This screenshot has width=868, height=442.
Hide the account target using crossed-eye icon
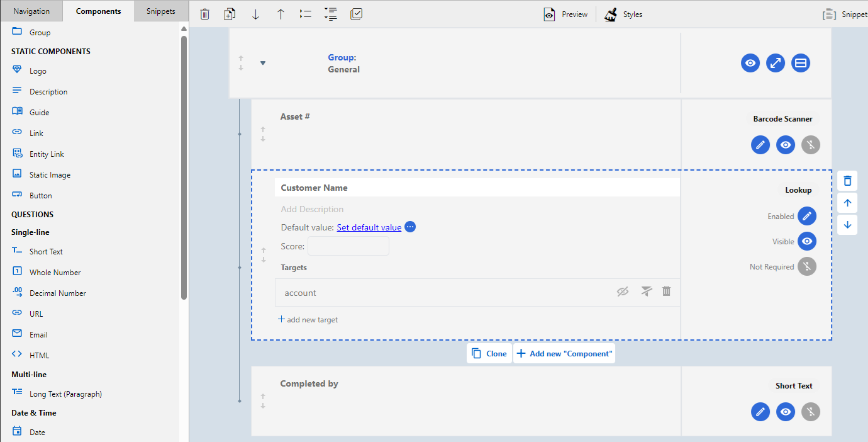tap(623, 292)
